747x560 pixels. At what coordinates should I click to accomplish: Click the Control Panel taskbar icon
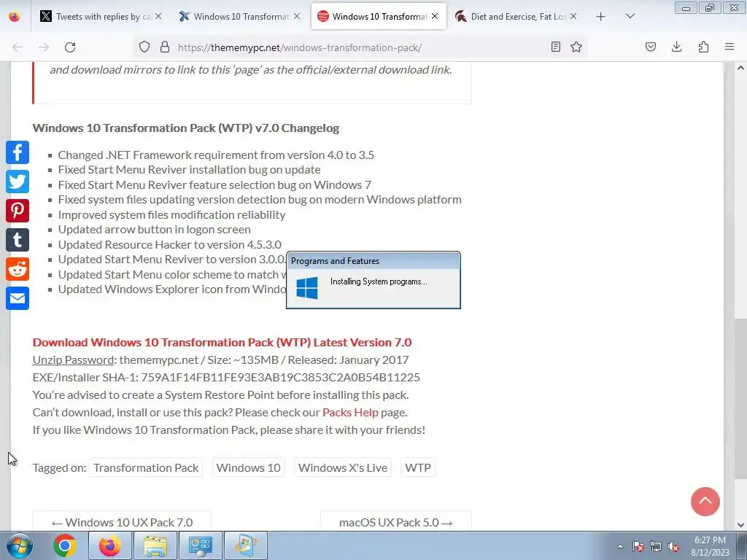[x=200, y=545]
